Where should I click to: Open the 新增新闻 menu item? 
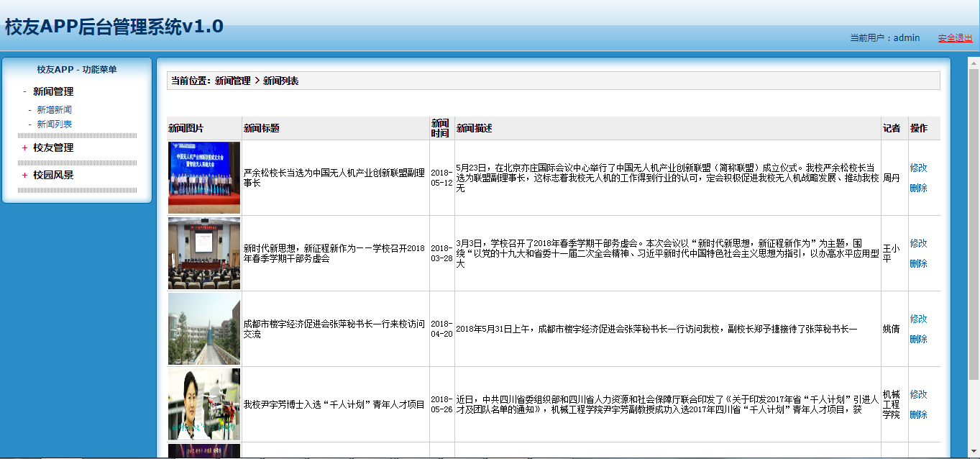tap(55, 110)
